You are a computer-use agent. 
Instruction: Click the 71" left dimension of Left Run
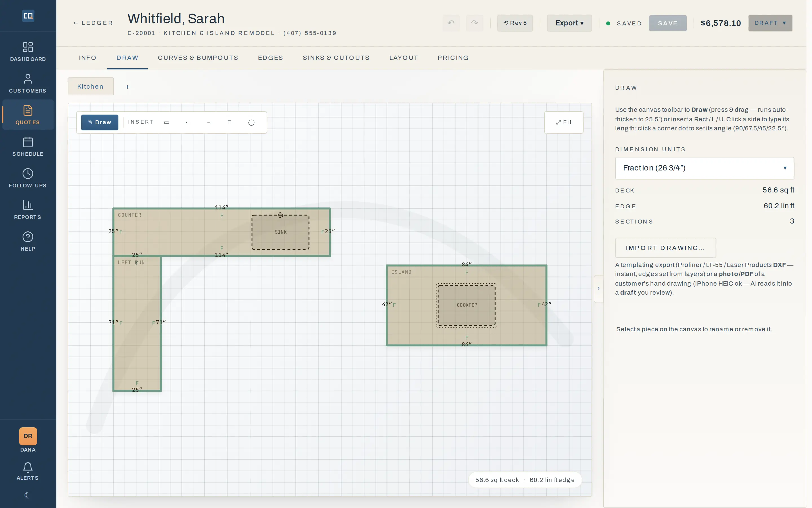tap(113, 322)
